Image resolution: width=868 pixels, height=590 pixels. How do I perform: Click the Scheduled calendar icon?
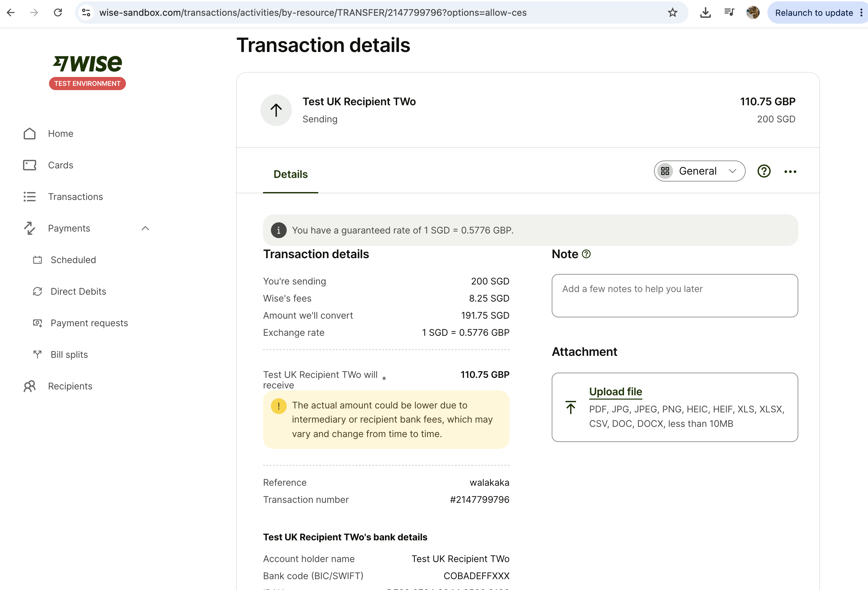pos(37,260)
